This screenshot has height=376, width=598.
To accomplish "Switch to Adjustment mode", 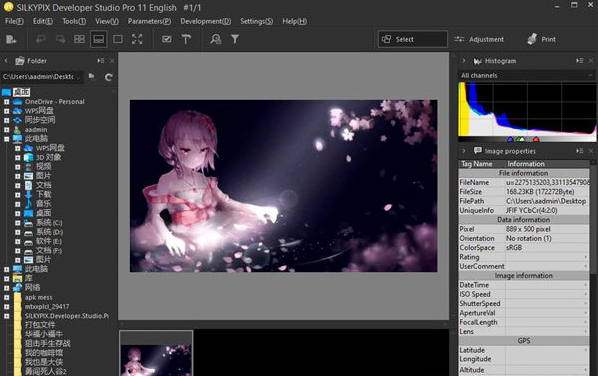I will [479, 39].
